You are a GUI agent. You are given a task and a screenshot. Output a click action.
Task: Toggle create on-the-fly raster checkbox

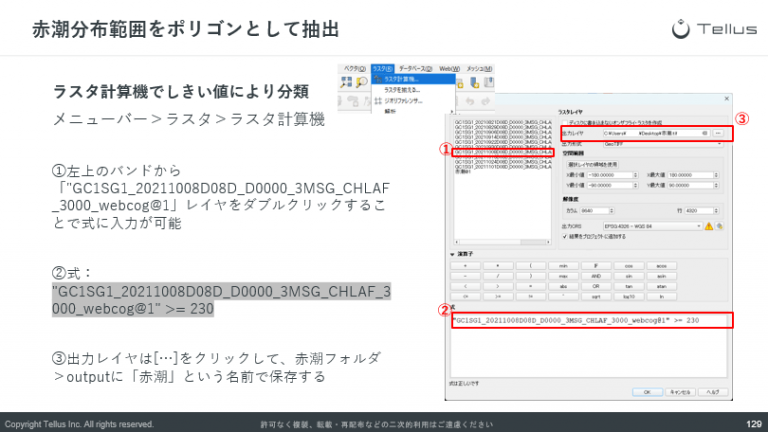565,122
